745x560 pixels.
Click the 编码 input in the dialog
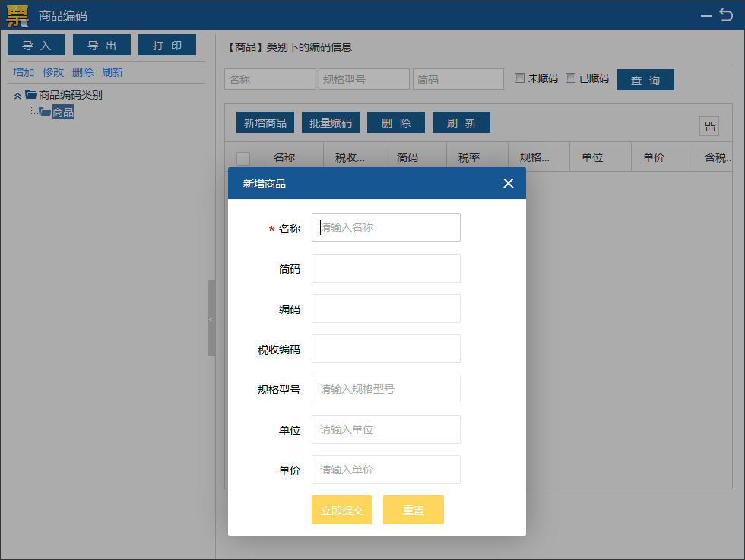[x=386, y=308]
